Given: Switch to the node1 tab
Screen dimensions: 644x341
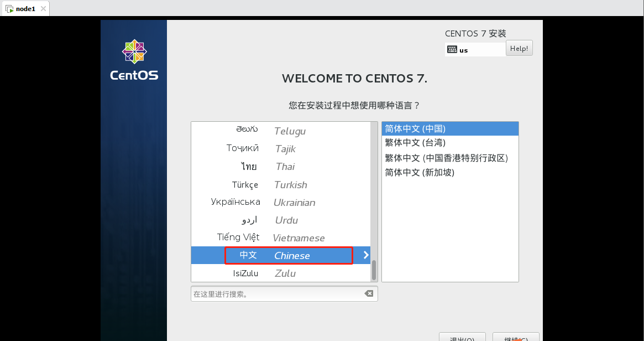Looking at the screenshot, I should point(25,9).
